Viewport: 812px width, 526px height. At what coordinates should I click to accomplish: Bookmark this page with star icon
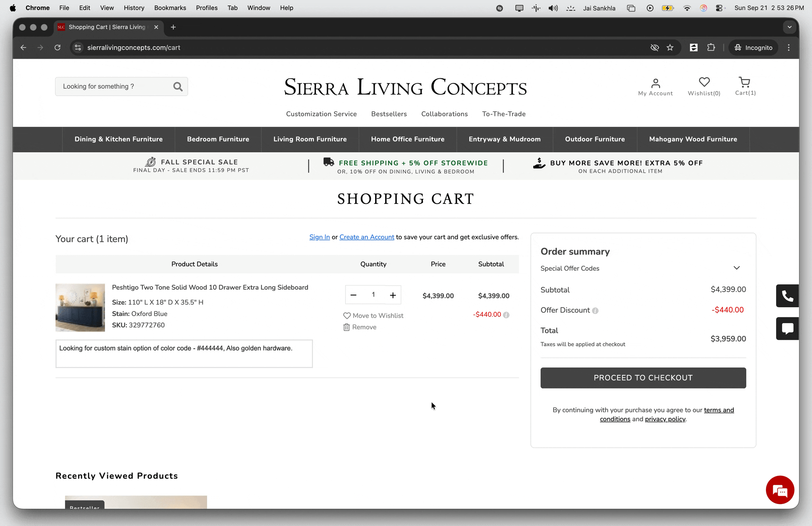(670, 48)
